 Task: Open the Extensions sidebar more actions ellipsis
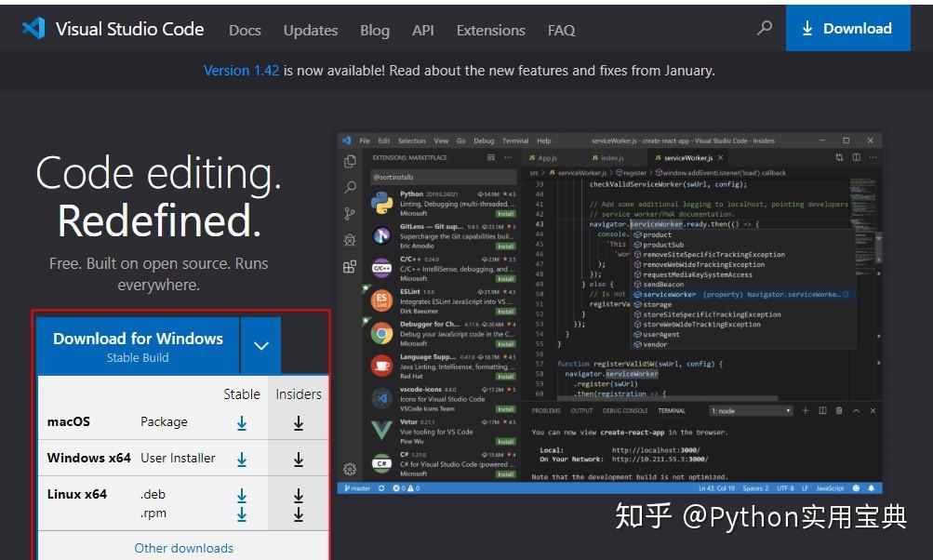click(508, 158)
